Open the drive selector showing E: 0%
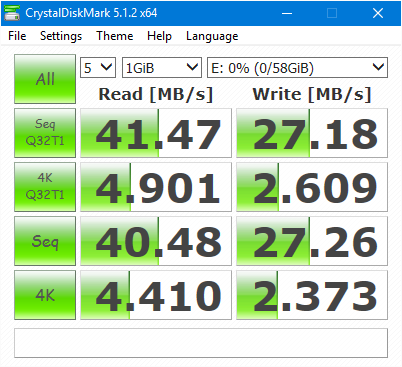The image size is (402, 367). pyautogui.click(x=297, y=68)
